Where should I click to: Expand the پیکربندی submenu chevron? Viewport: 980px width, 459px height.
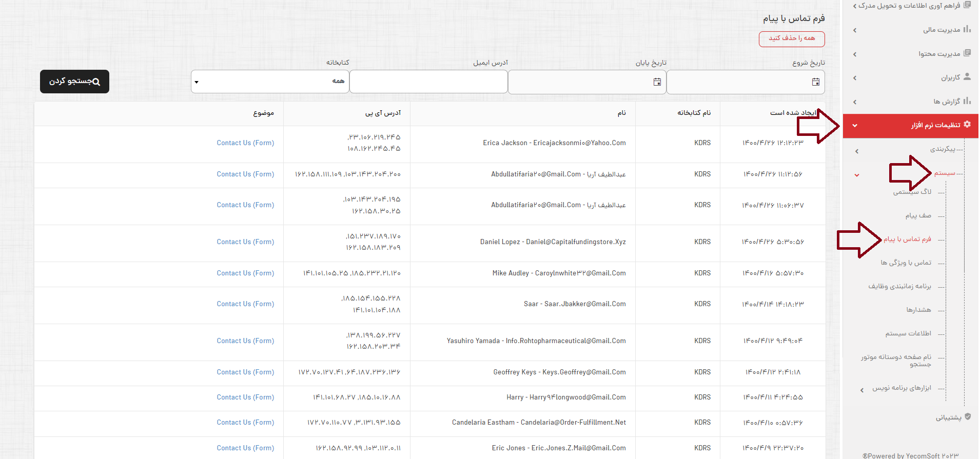pyautogui.click(x=857, y=151)
